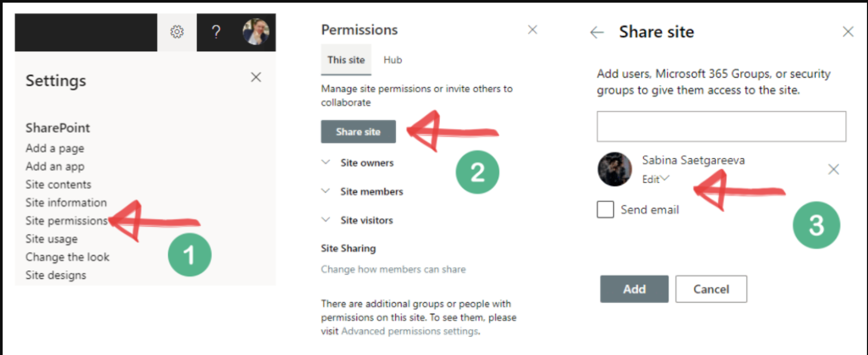Click the question mark help icon
The width and height of the screenshot is (868, 355).
click(216, 32)
